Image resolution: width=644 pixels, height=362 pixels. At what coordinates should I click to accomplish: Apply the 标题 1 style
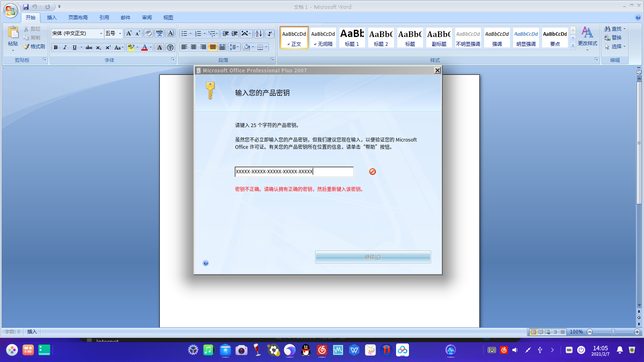pyautogui.click(x=352, y=37)
